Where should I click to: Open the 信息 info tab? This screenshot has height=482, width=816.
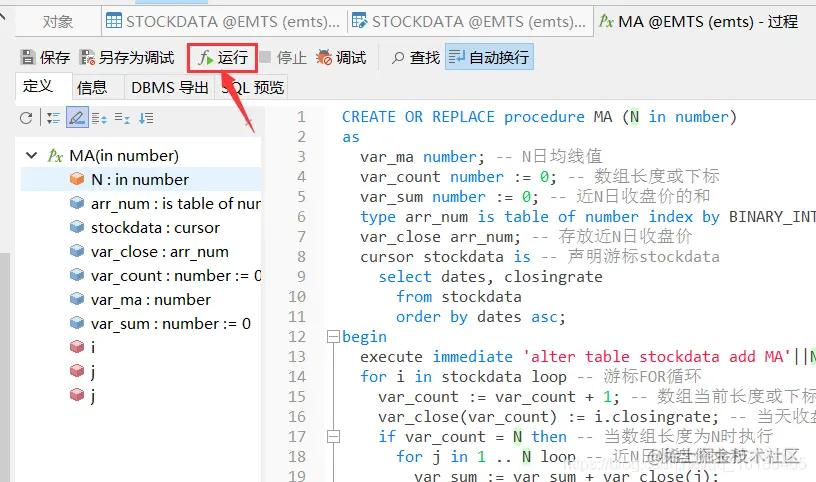pyautogui.click(x=92, y=87)
